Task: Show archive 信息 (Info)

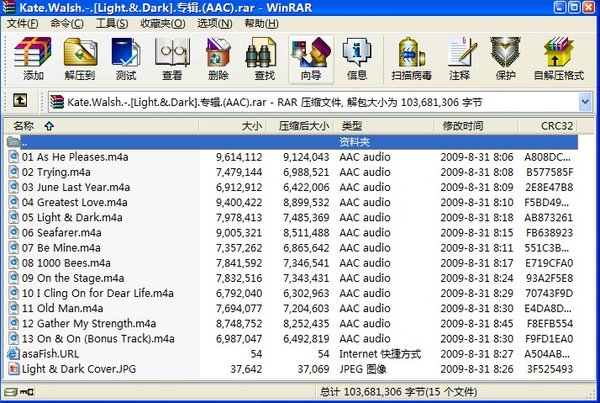Action: [x=357, y=59]
